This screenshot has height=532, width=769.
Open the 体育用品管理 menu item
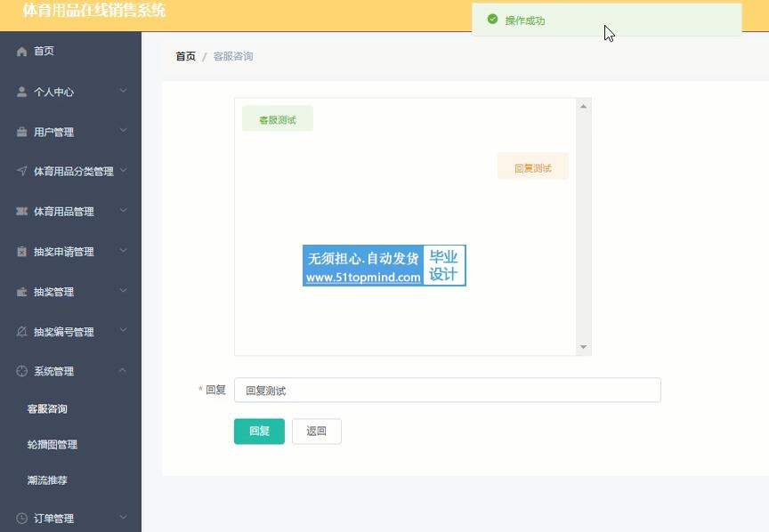[x=70, y=212]
